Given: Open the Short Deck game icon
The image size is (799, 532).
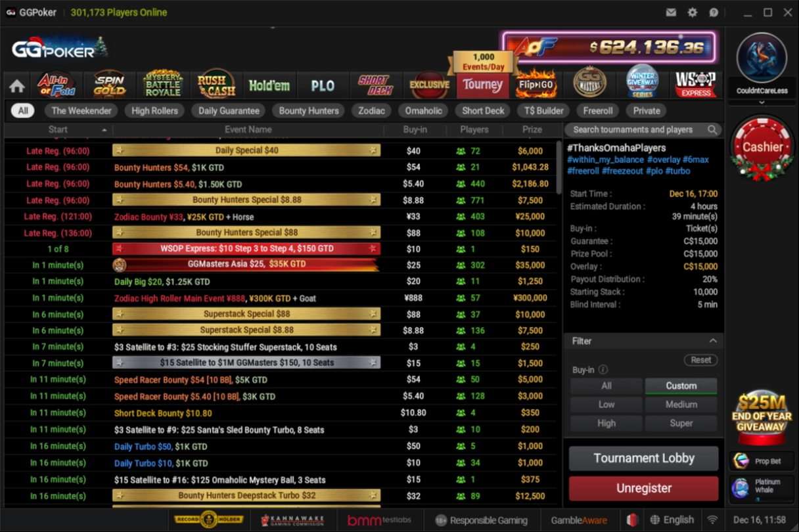Looking at the screenshot, I should [375, 85].
